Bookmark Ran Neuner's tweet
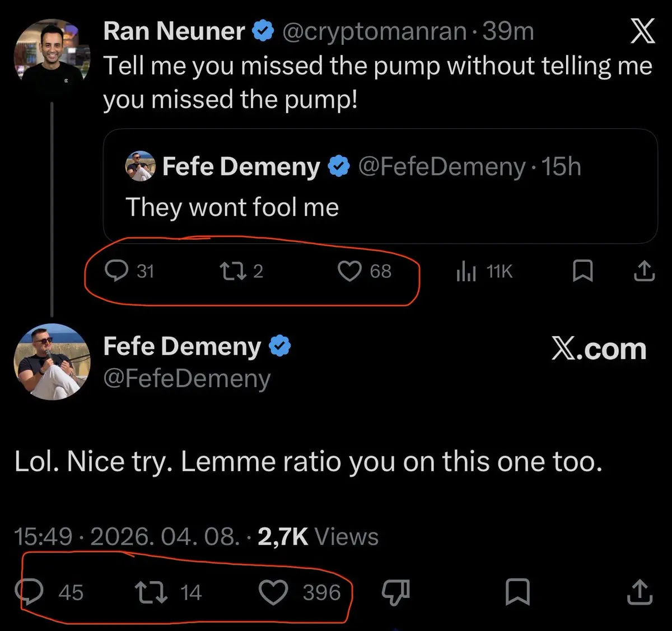Viewport: 672px width, 631px height. [583, 271]
